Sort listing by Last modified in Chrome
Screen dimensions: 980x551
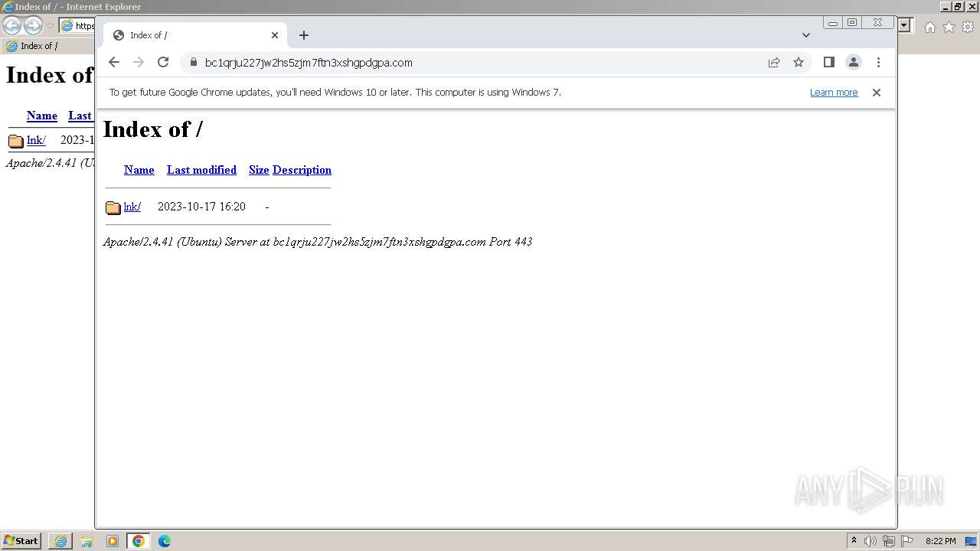[201, 170]
